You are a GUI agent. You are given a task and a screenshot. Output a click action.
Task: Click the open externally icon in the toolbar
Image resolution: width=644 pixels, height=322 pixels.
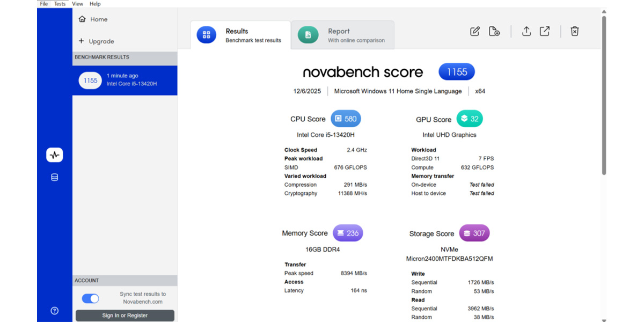(545, 32)
